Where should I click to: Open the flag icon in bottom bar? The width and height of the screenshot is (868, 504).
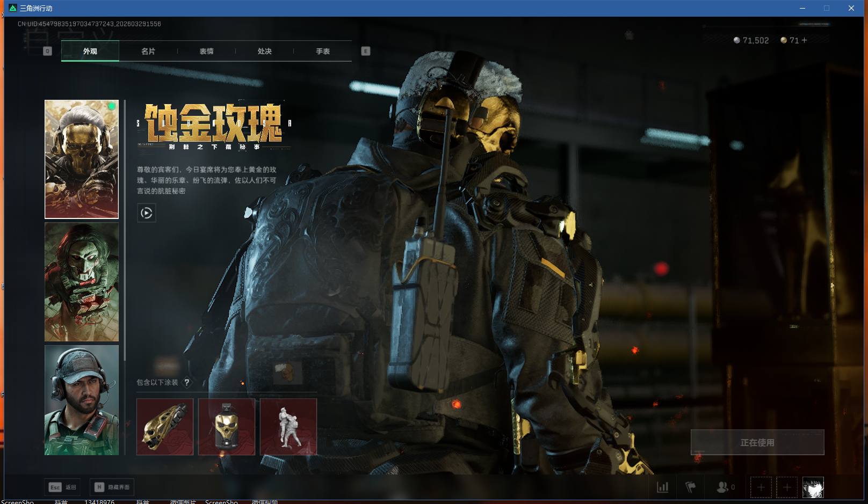(691, 487)
